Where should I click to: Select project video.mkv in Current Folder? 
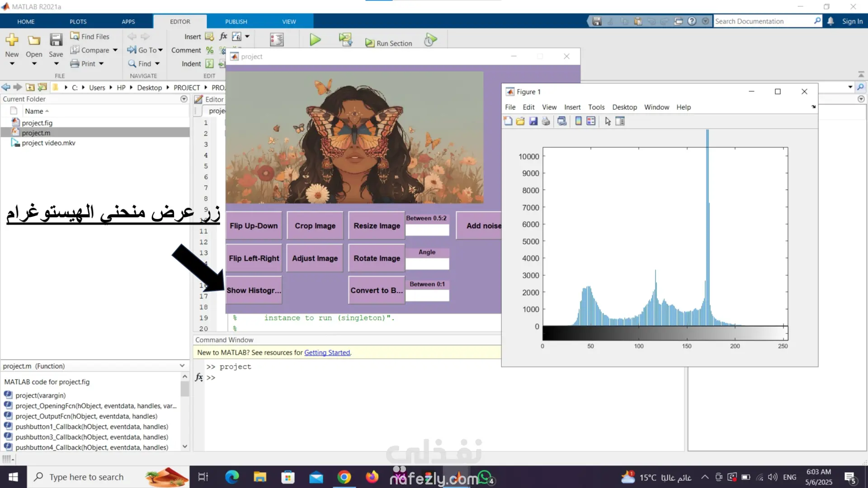coord(48,143)
